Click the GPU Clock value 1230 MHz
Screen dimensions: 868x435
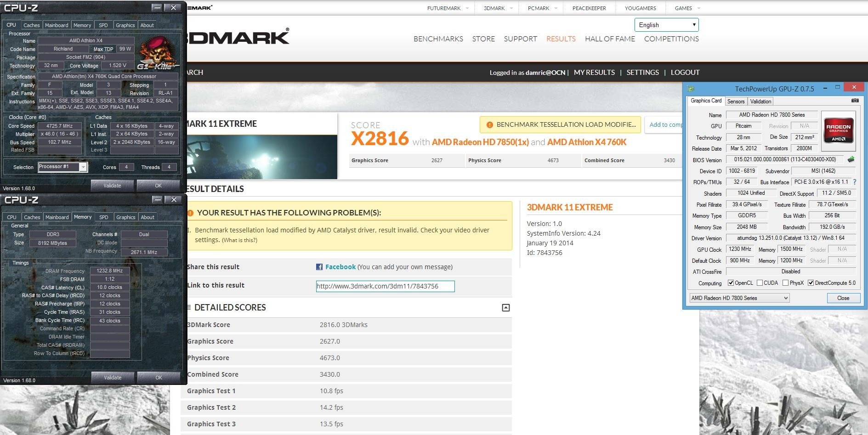pos(740,249)
